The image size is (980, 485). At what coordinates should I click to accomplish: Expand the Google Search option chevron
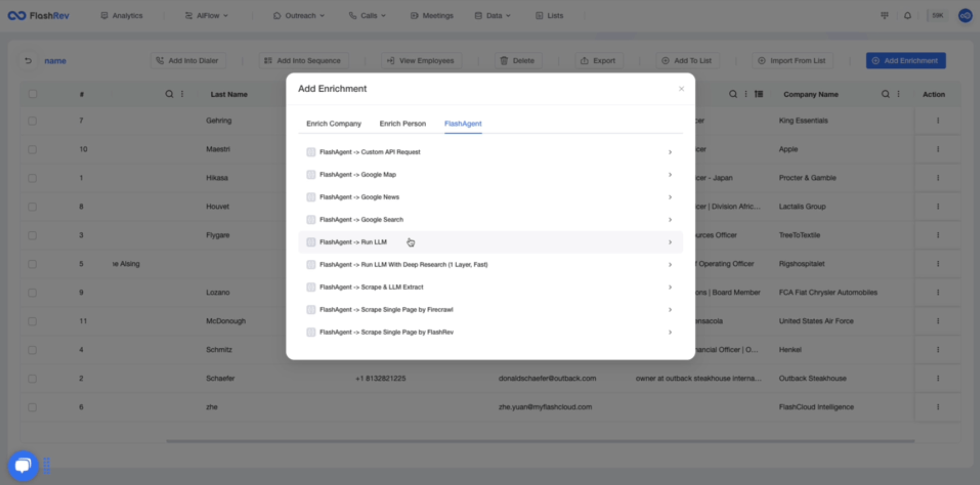[670, 220]
